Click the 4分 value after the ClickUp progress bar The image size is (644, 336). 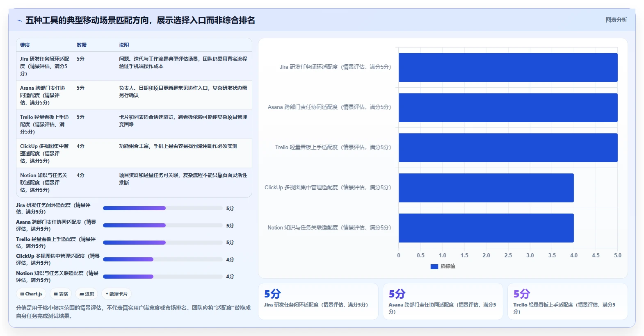pos(230,260)
